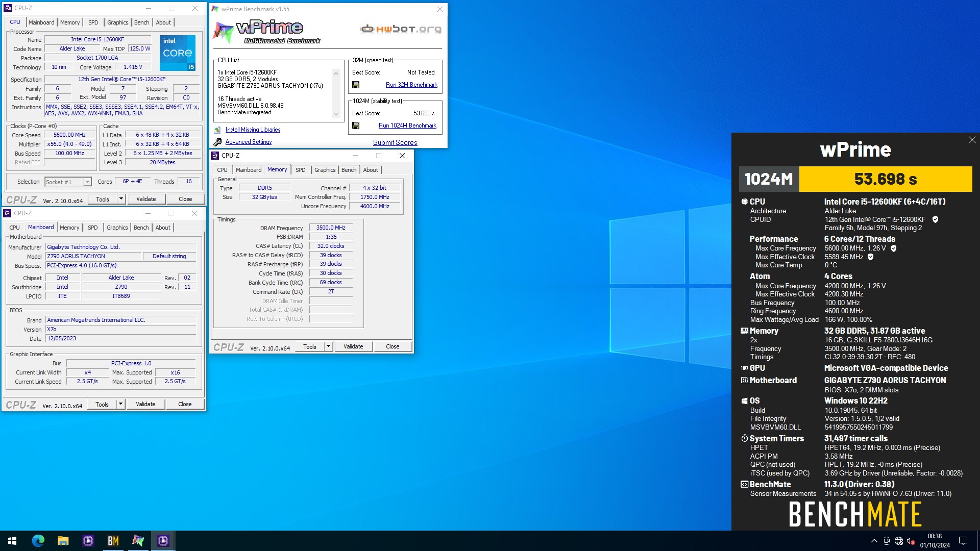Click the shield icon after 5600.00 MHz, 1.26 V
Image resolution: width=980 pixels, height=551 pixels.
tap(893, 248)
